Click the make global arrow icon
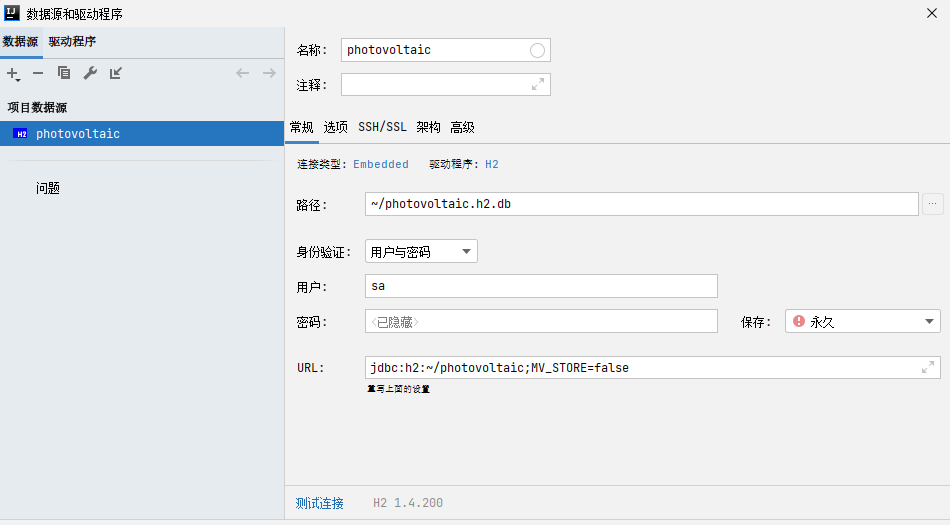The height and width of the screenshot is (525, 950). pyautogui.click(x=116, y=73)
